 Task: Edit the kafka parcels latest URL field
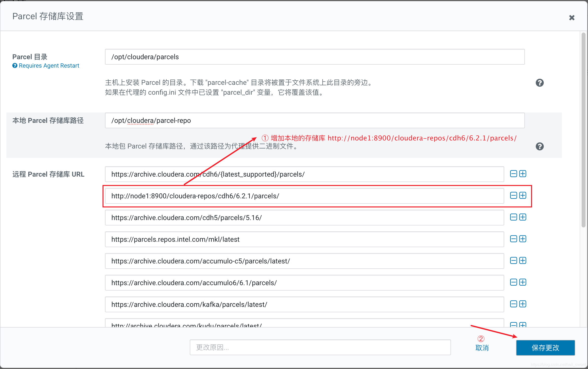click(x=304, y=304)
